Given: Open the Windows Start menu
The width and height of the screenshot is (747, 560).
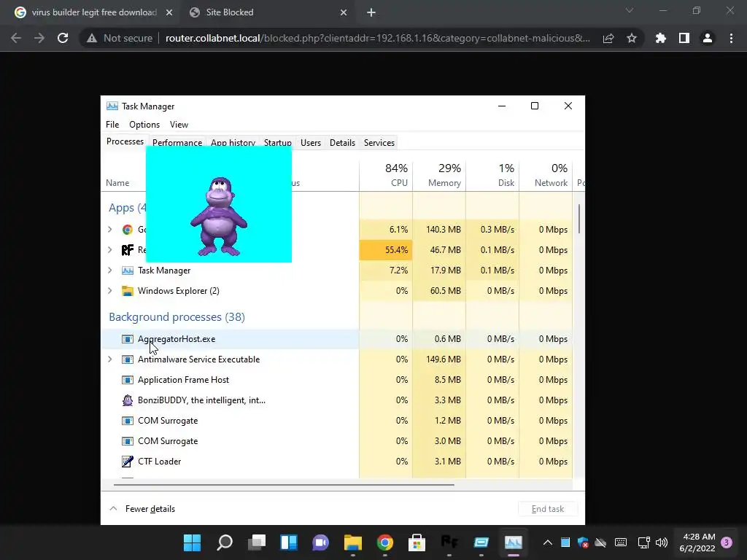Looking at the screenshot, I should (x=193, y=542).
